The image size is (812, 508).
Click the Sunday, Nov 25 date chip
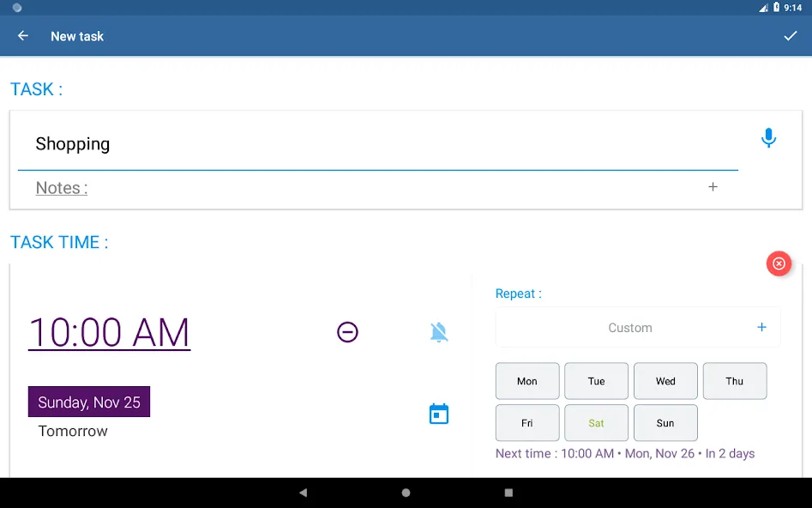[89, 402]
